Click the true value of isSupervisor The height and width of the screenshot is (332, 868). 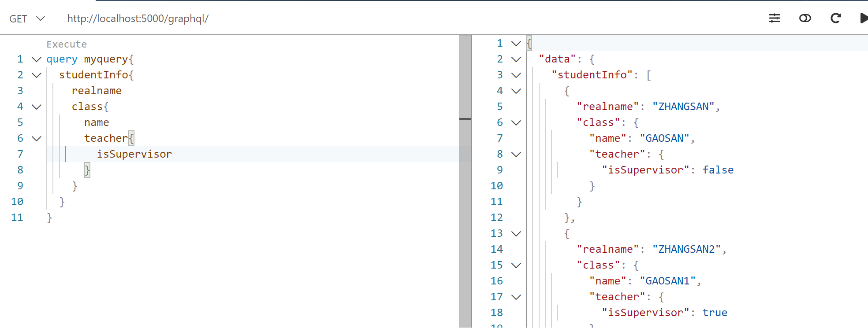[715, 313]
